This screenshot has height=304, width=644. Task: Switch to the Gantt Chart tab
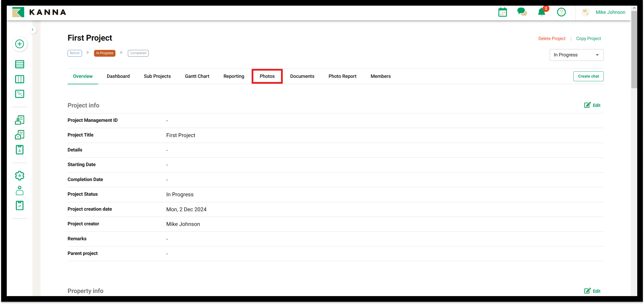point(197,76)
